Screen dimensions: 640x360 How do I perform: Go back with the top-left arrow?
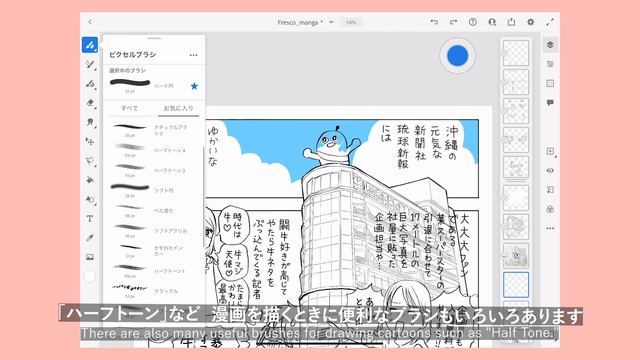click(x=90, y=22)
